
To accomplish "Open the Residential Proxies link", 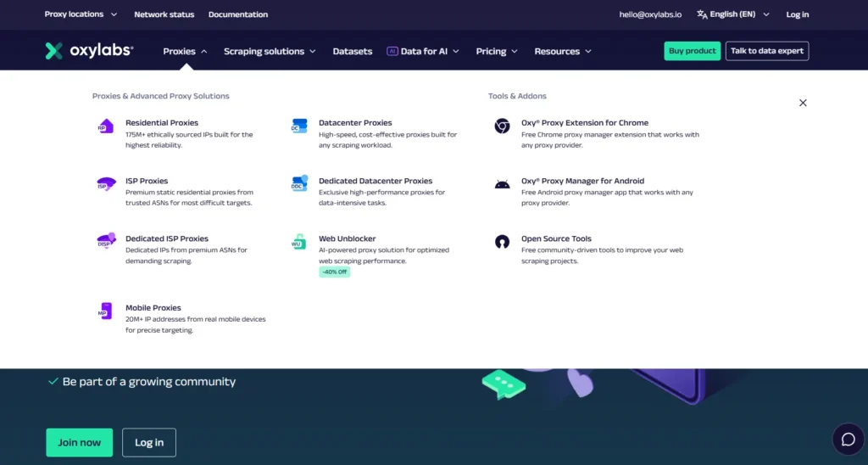I will tap(162, 122).
